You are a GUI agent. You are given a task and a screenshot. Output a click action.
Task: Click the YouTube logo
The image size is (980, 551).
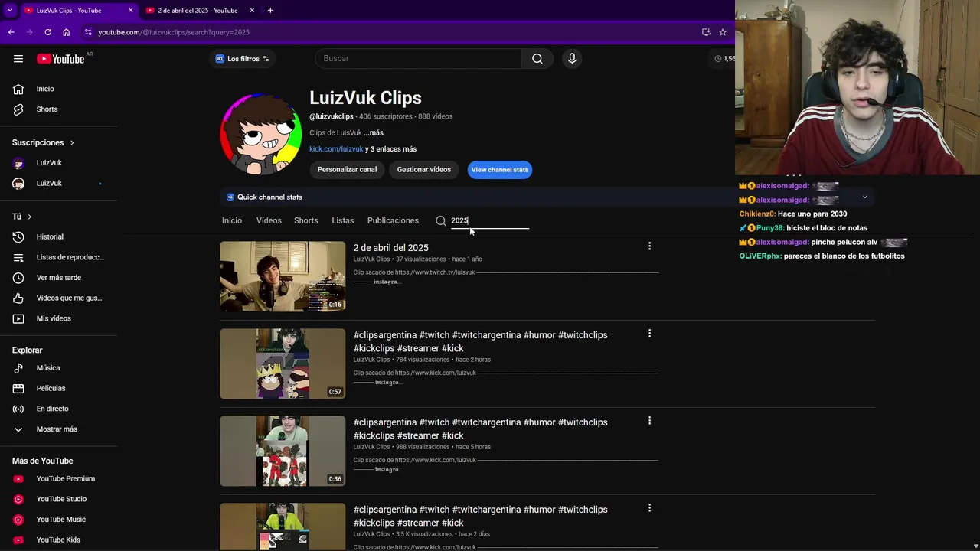(60, 59)
